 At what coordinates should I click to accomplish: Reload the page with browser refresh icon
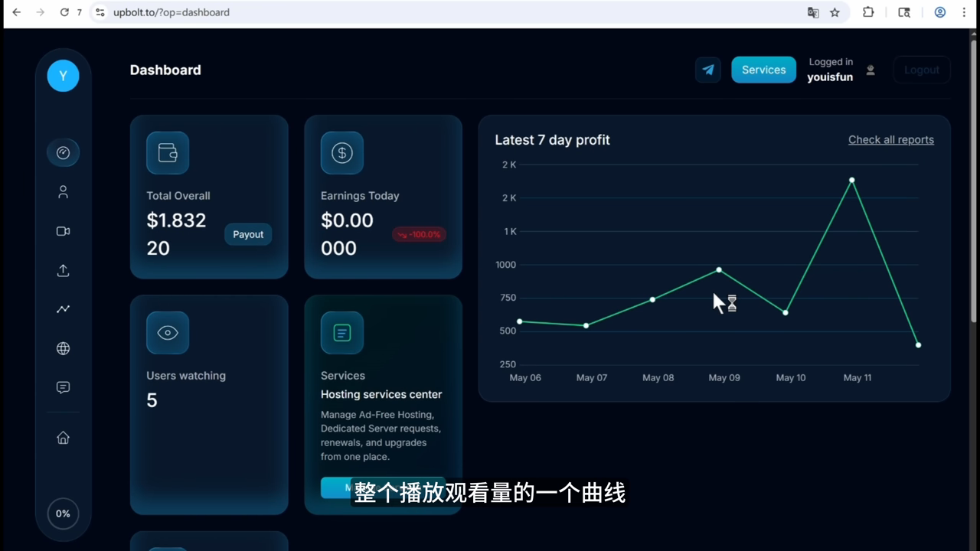click(64, 12)
